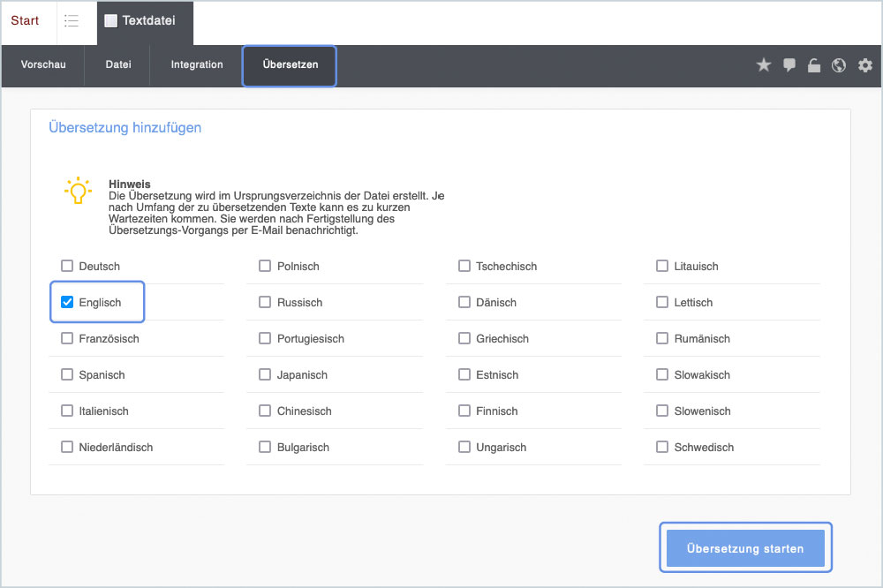Enable the Griechisch translation checkbox
The image size is (883, 588).
click(464, 339)
